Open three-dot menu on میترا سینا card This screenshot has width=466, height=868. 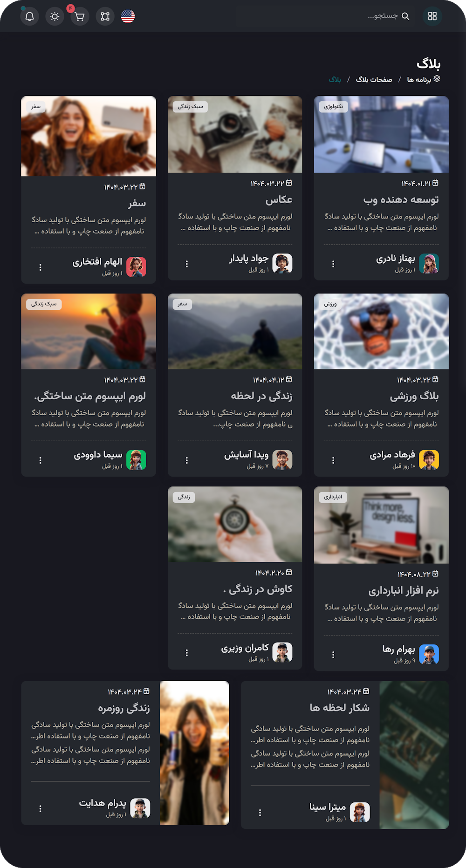tap(260, 812)
